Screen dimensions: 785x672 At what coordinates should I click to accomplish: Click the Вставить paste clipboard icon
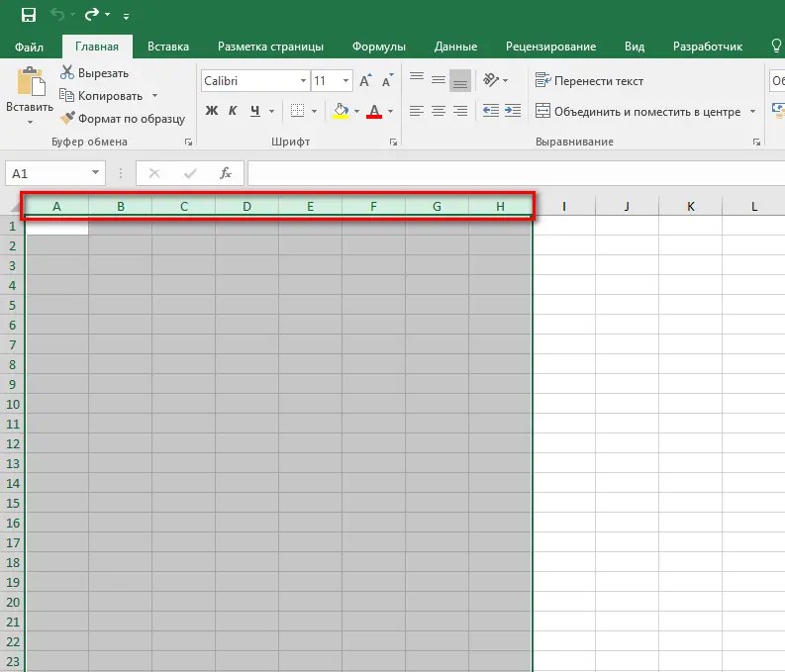30,81
